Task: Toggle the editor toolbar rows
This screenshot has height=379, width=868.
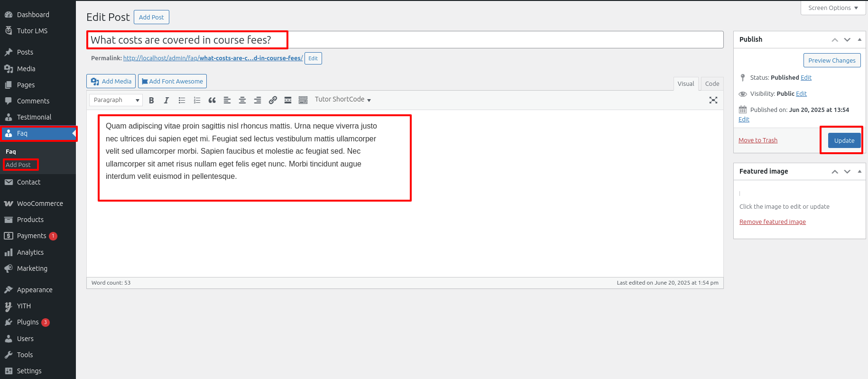Action: point(303,100)
